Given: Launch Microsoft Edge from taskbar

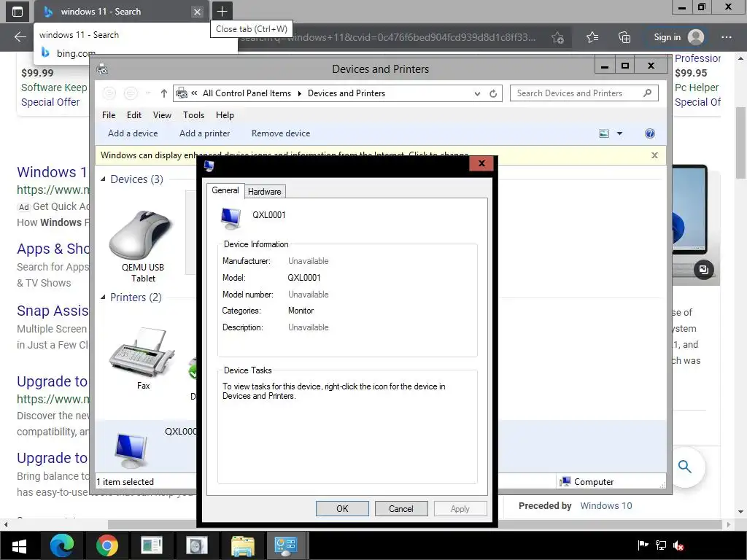Looking at the screenshot, I should [62, 545].
